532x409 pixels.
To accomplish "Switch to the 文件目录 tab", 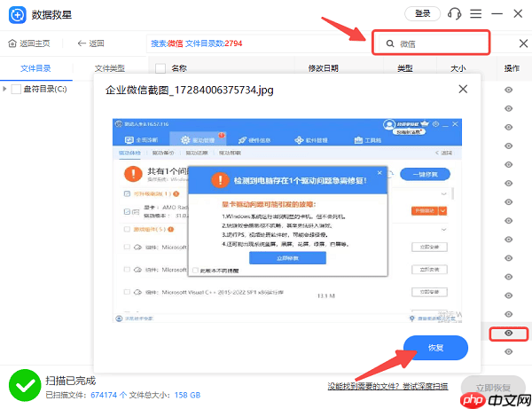I will coord(35,68).
